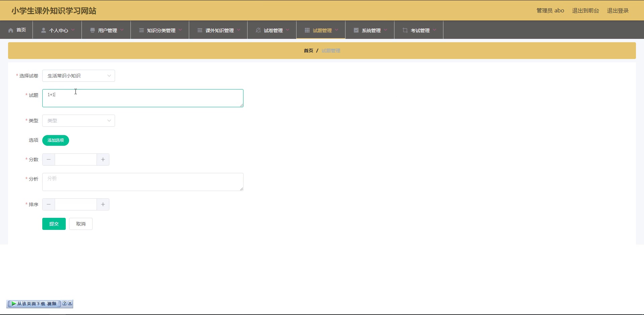The image size is (644, 315).
Task: Click the icon beside 试卷管理
Action: tap(258, 30)
